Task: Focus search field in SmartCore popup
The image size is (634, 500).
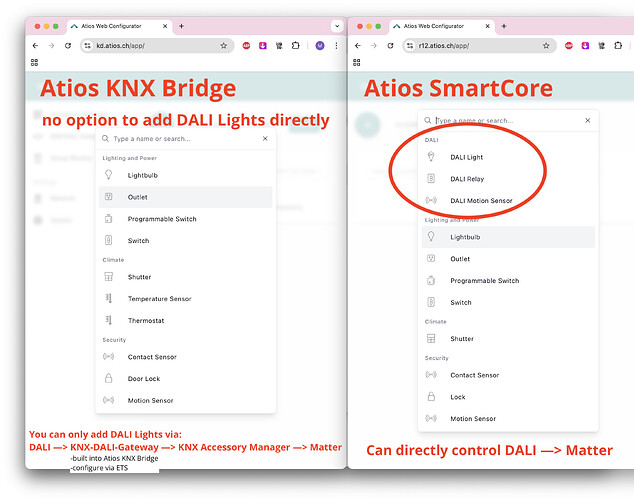Action: point(507,120)
